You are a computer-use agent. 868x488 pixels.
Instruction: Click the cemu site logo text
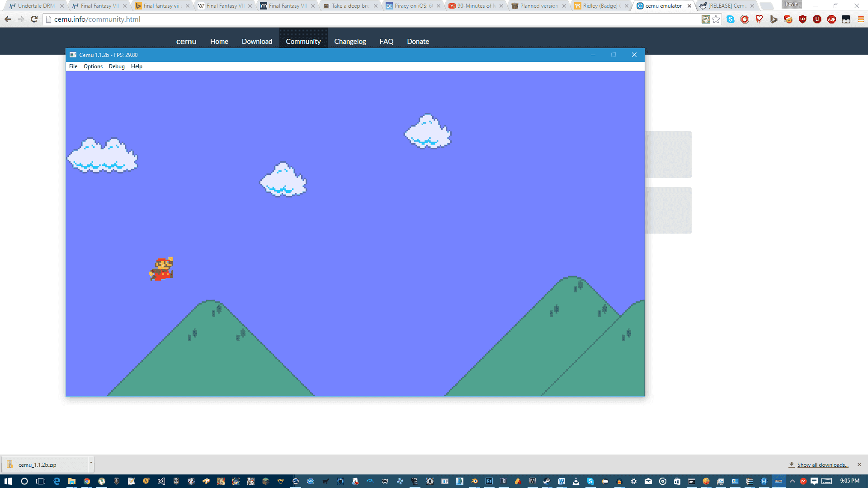click(x=186, y=42)
